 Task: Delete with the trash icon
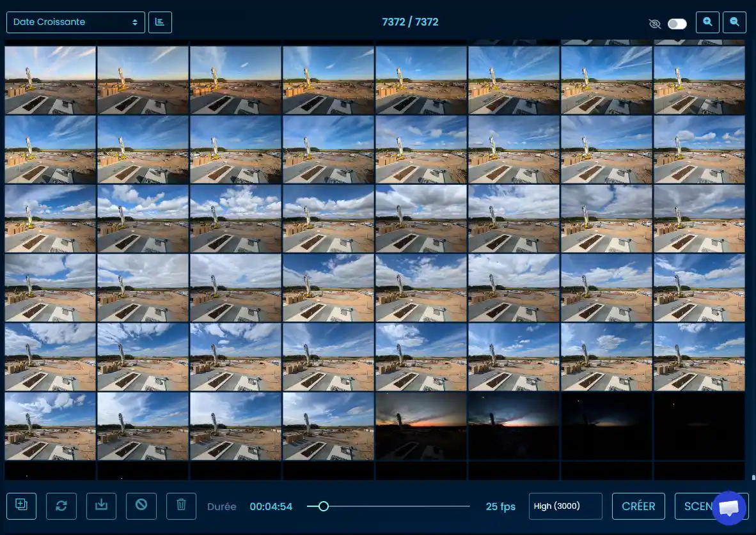(x=181, y=506)
